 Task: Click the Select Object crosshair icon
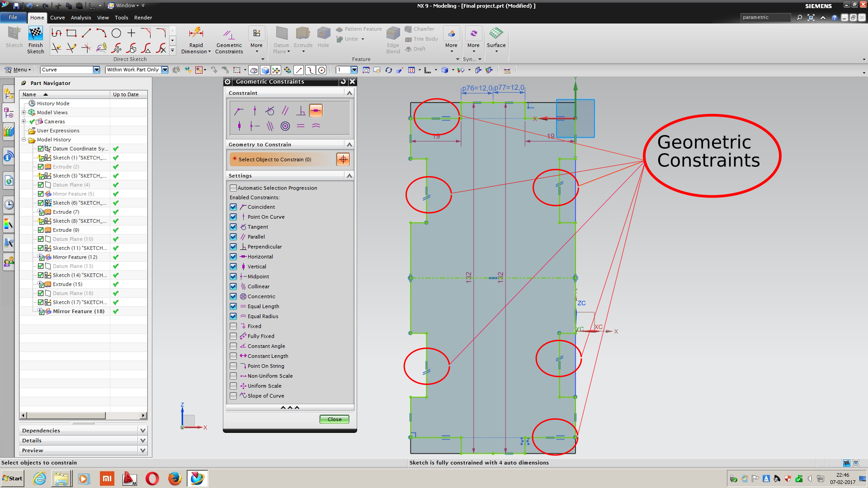[x=343, y=160]
